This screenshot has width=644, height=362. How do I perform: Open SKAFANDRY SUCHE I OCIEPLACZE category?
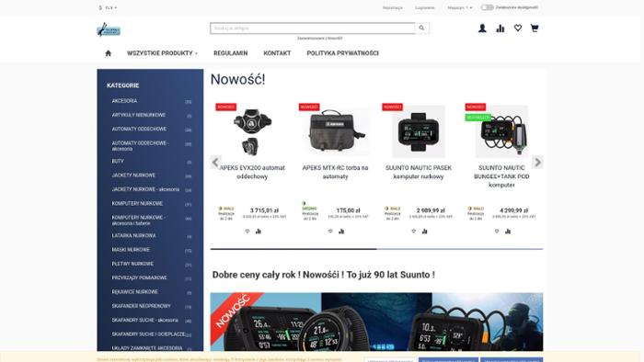pos(148,334)
